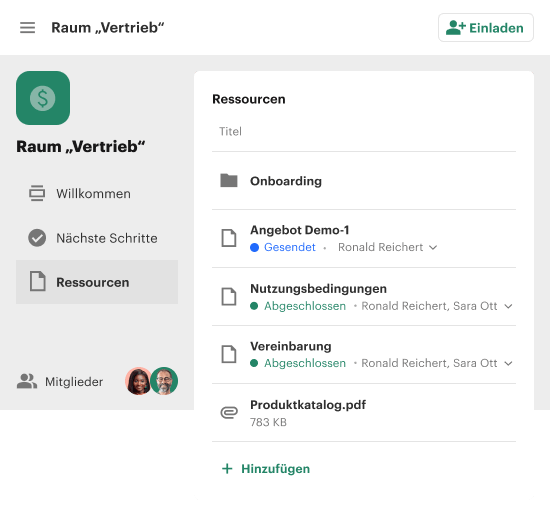Click the Angebot Demo-1 document icon
The width and height of the screenshot is (550, 513).
pyautogui.click(x=229, y=238)
